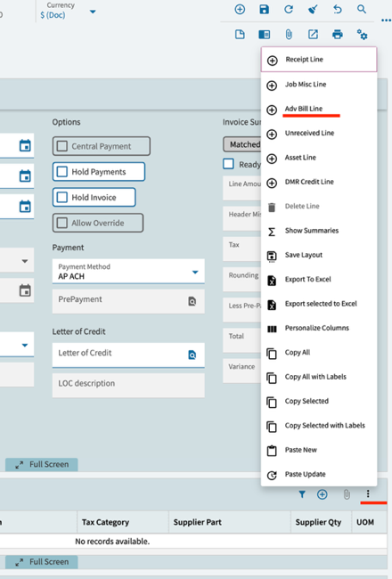Image resolution: width=392 pixels, height=579 pixels.
Task: Choose DMR Credit Line menu item
Action: 319,182
